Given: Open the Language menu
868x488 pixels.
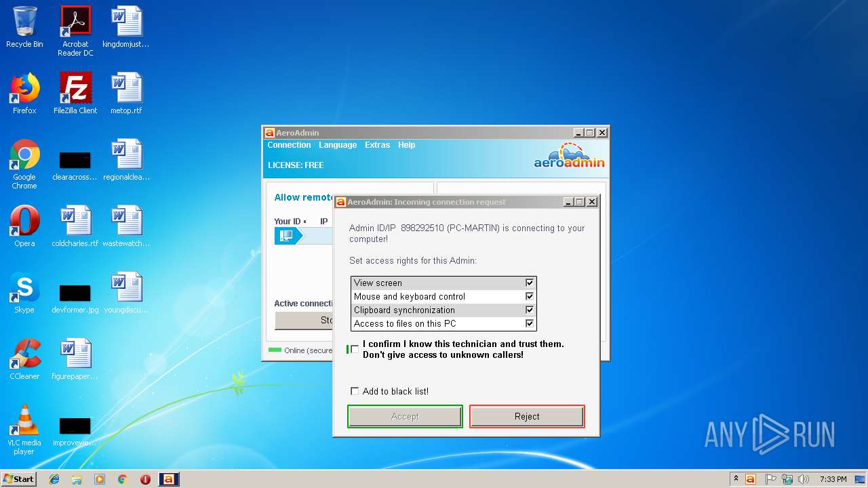Looking at the screenshot, I should coord(338,145).
